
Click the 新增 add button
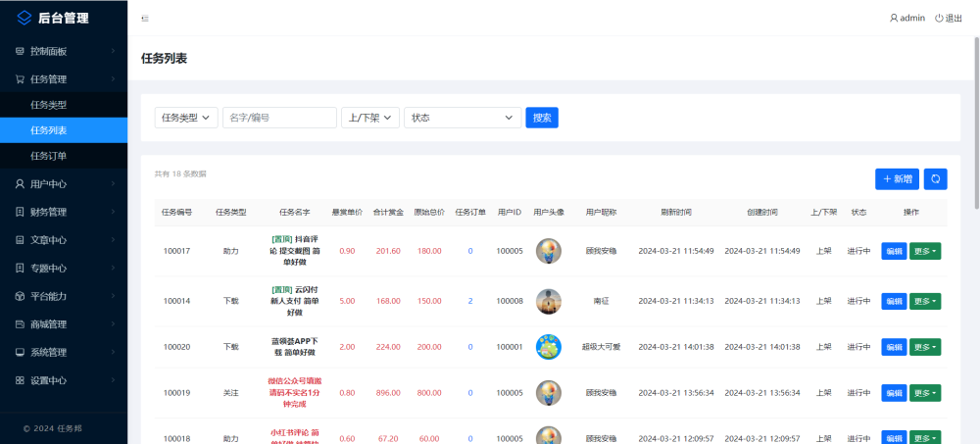(897, 178)
